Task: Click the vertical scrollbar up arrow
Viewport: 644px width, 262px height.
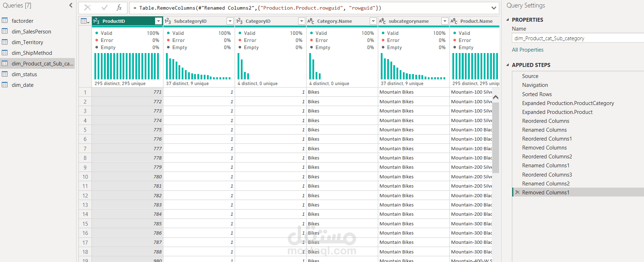Action: click(x=495, y=97)
